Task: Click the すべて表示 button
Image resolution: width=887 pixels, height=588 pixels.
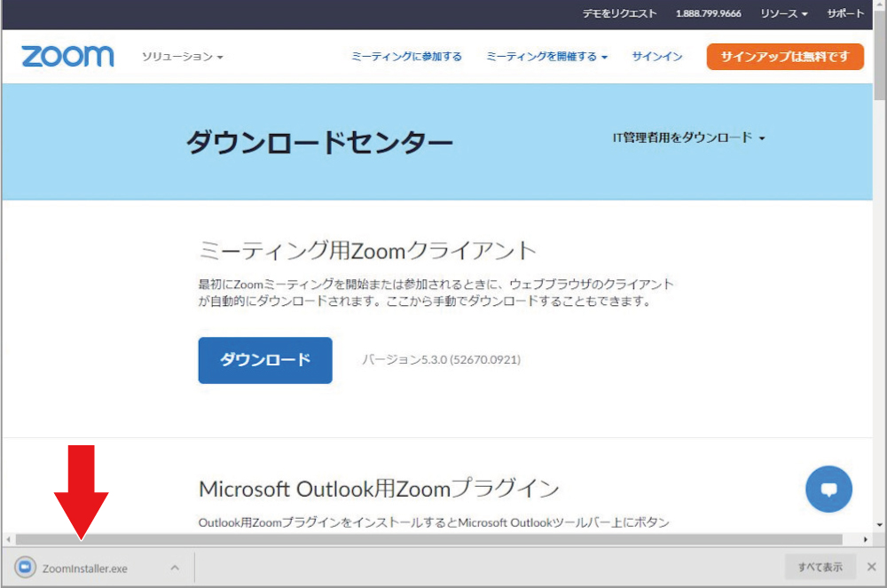Action: (x=820, y=568)
